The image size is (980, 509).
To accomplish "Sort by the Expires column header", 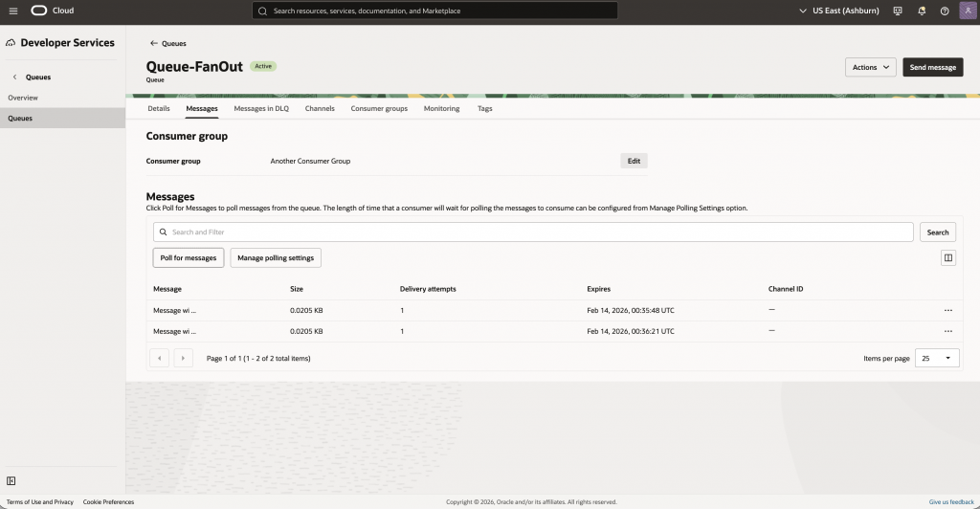I will pos(598,289).
